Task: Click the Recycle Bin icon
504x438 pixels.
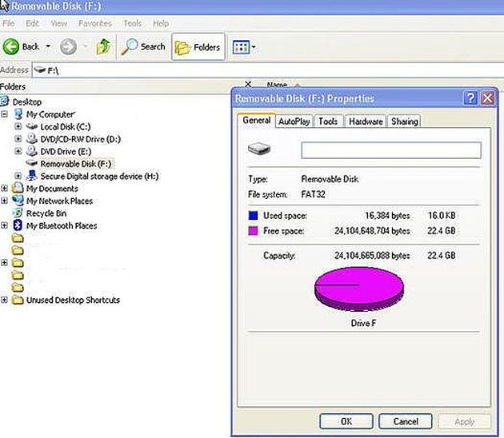Action: pos(18,213)
